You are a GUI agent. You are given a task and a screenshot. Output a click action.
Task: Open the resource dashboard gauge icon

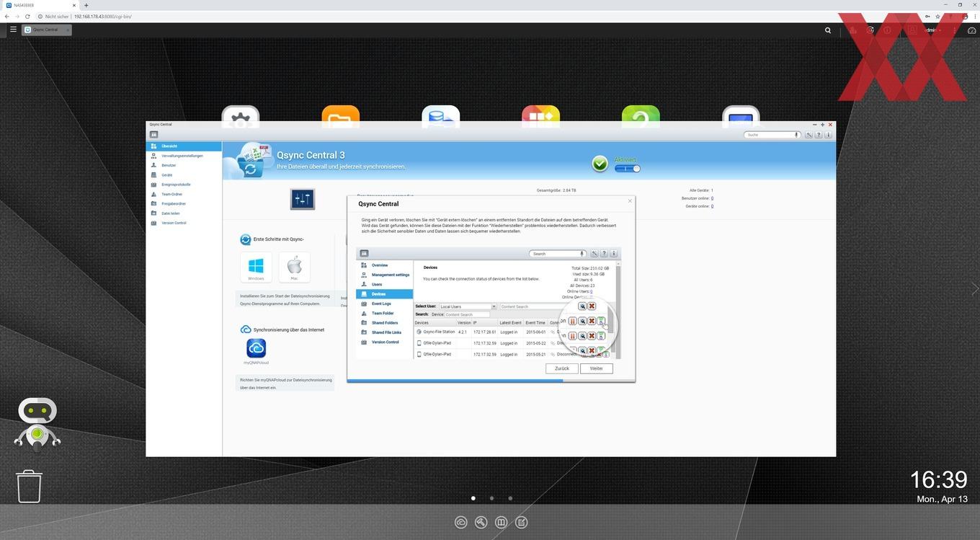pyautogui.click(x=971, y=30)
